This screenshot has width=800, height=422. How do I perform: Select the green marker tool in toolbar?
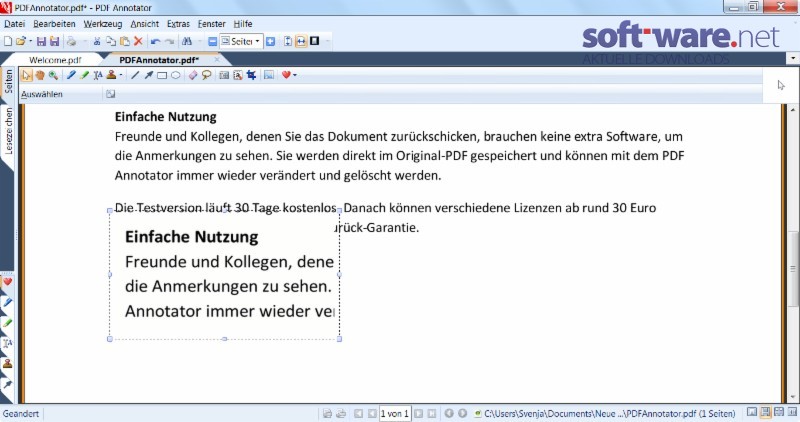click(84, 76)
